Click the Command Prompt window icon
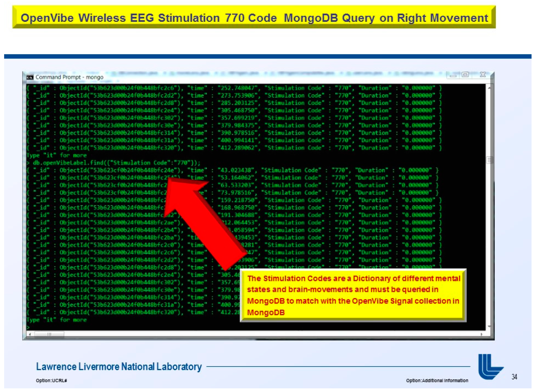The image size is (536, 392). pyautogui.click(x=30, y=77)
